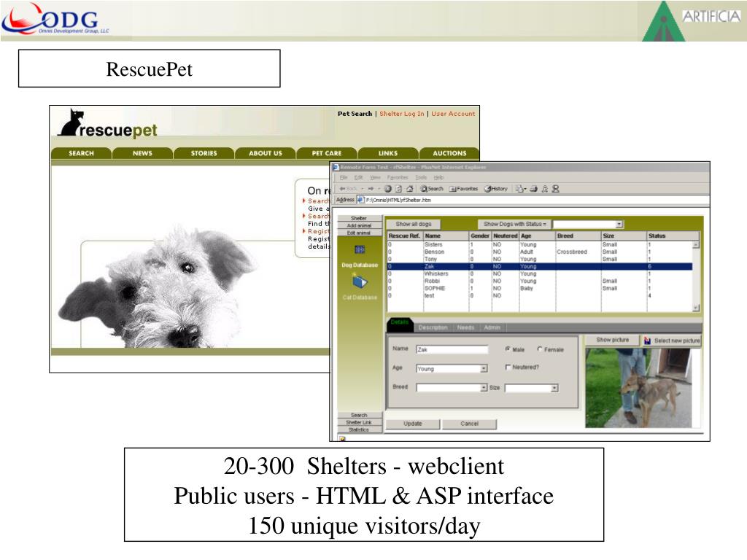Image resolution: width=747 pixels, height=560 pixels.
Task: Click the IE Forward arrow button
Action: [x=371, y=189]
